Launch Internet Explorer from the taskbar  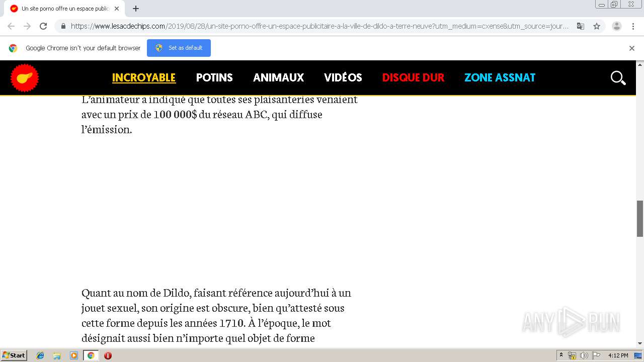40,355
